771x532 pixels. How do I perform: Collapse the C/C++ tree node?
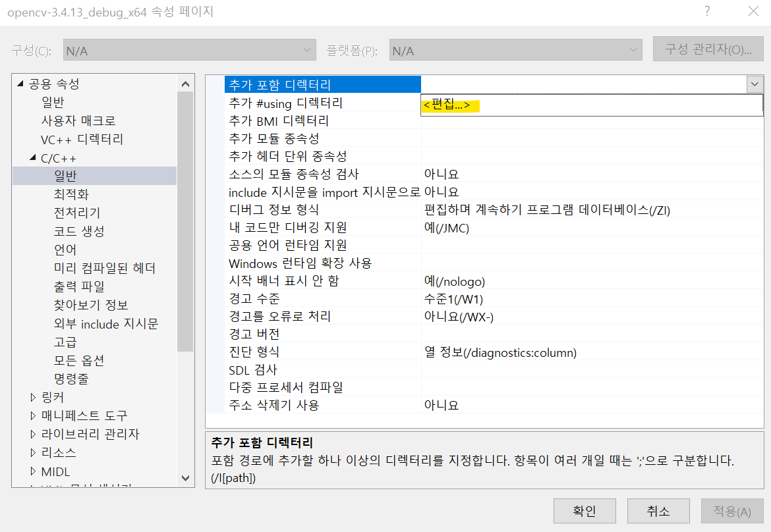point(33,158)
